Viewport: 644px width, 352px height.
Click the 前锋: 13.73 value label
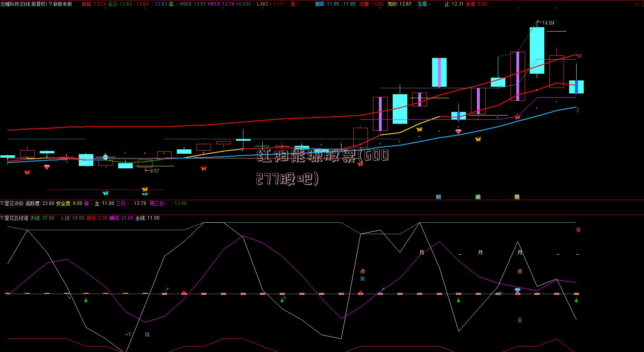[x=94, y=4]
